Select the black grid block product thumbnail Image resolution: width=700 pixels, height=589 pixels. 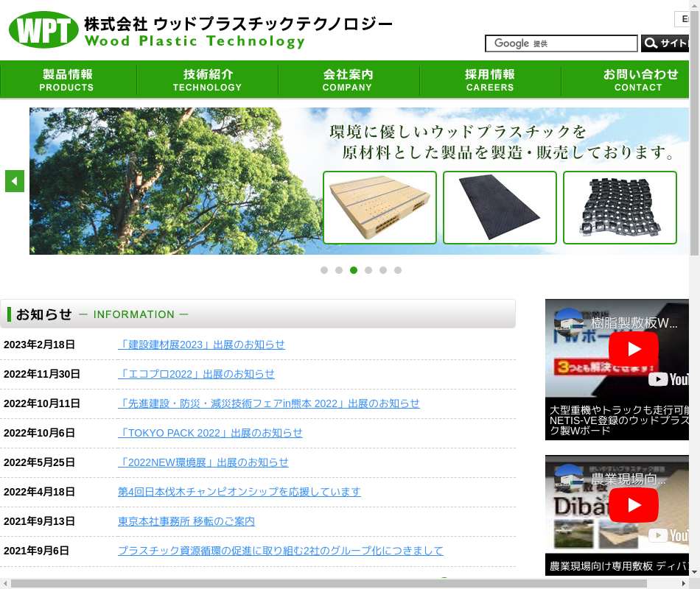[620, 208]
